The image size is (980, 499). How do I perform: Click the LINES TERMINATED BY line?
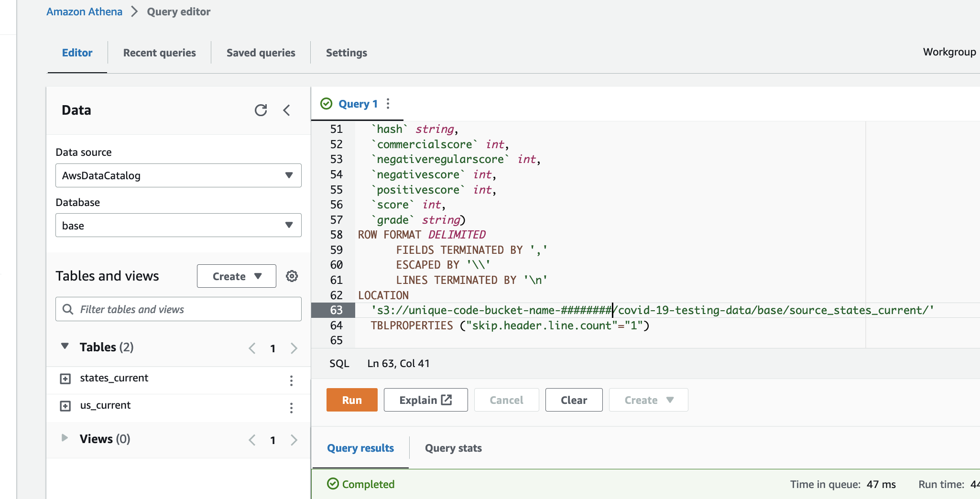pyautogui.click(x=472, y=280)
